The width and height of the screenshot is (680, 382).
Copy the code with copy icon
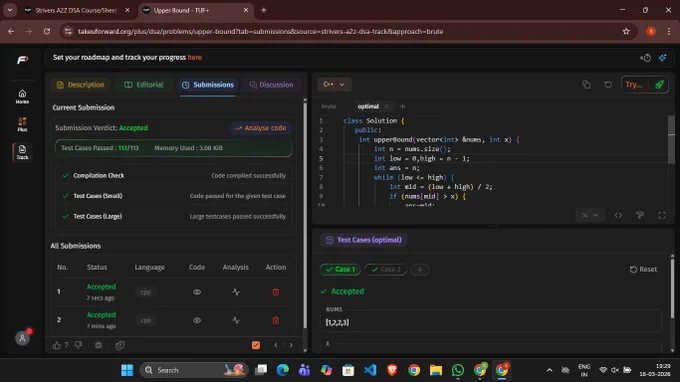click(x=586, y=85)
